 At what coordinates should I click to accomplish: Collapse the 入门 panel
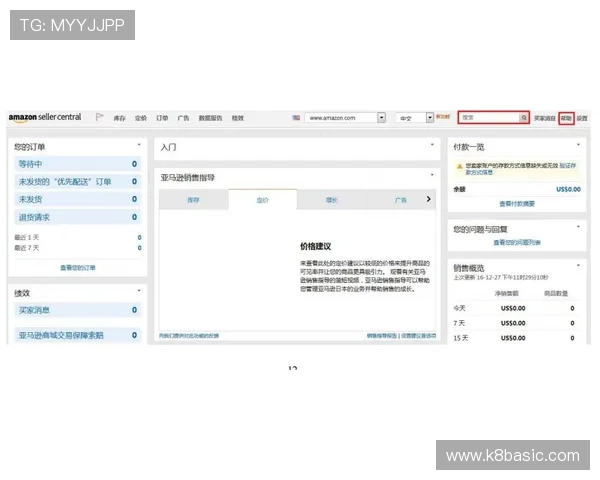(x=432, y=145)
